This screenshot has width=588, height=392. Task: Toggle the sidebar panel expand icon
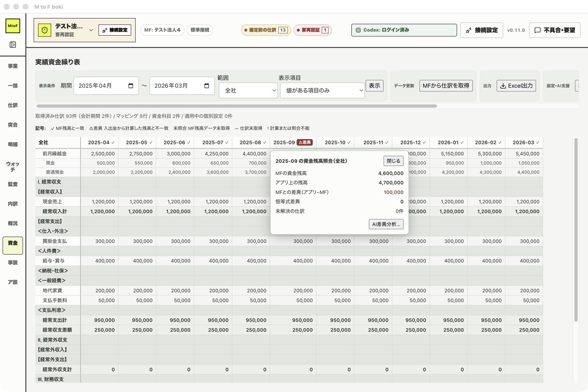tap(13, 44)
